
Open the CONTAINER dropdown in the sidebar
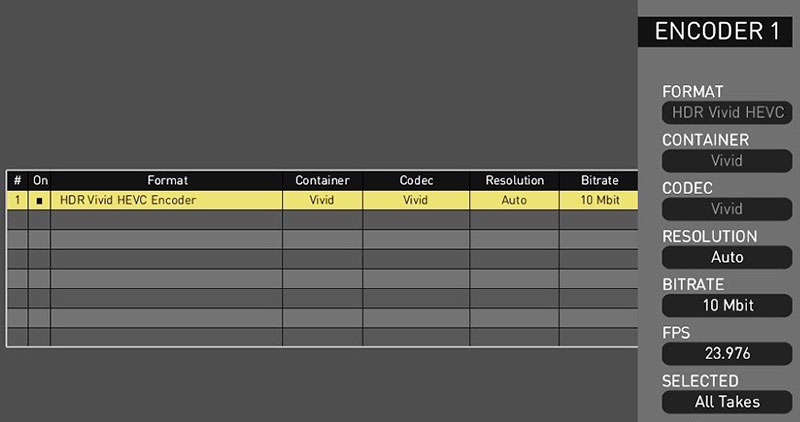(727, 161)
